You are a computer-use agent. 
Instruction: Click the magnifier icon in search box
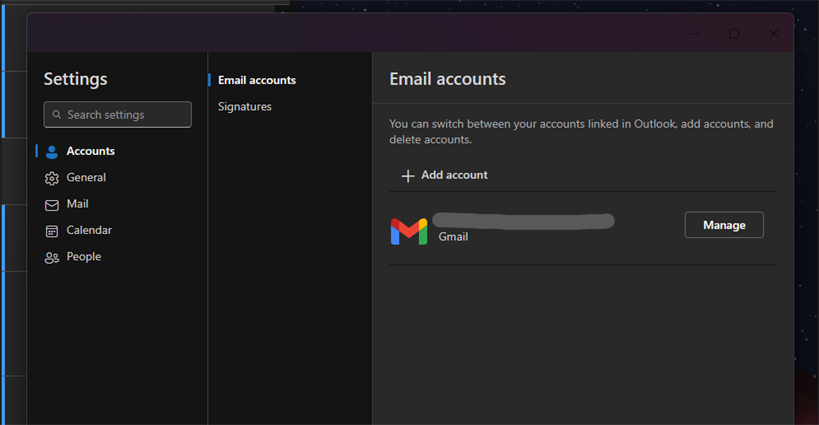(57, 115)
